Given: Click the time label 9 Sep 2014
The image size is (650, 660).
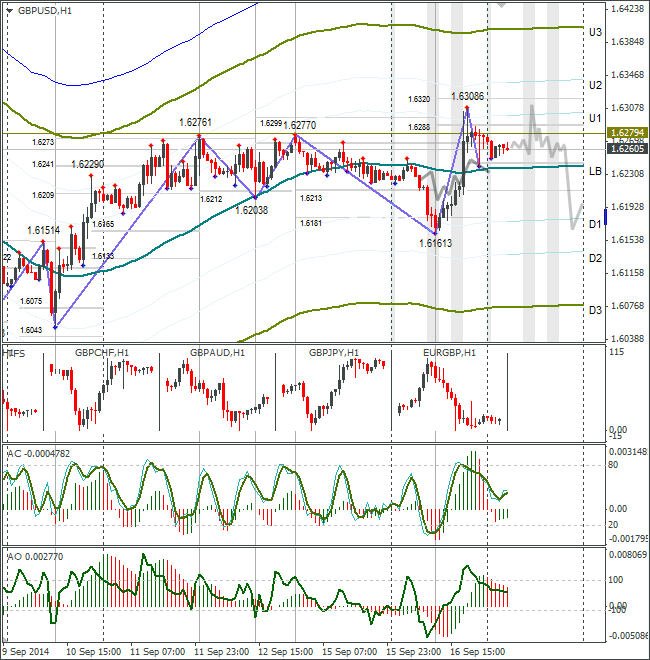Looking at the screenshot, I should (x=26, y=652).
